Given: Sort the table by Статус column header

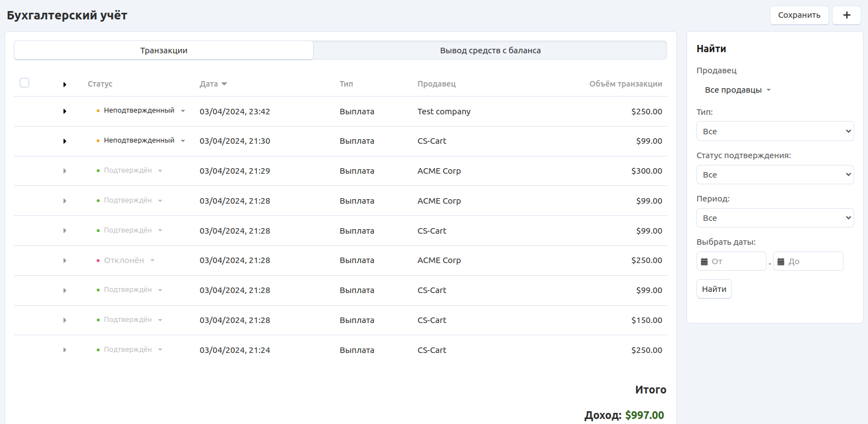Looking at the screenshot, I should [100, 84].
